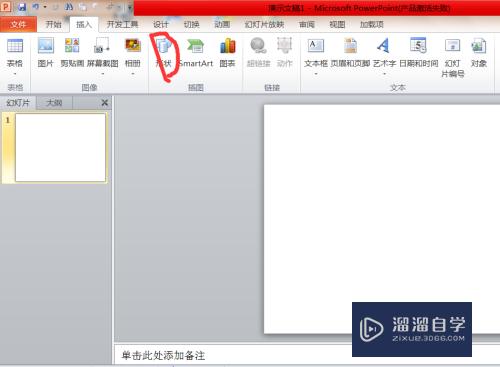Select slide 1 thumbnail
Screen dimensions: 500x367
(x=60, y=148)
